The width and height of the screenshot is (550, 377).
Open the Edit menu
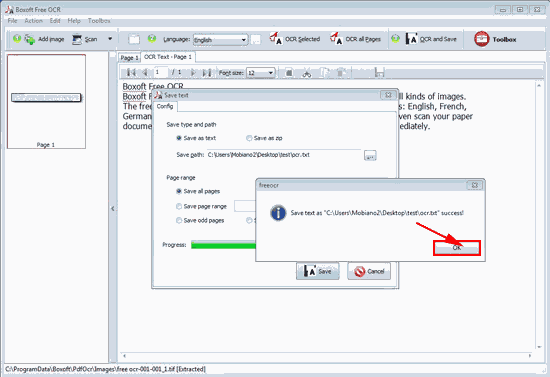coord(55,21)
